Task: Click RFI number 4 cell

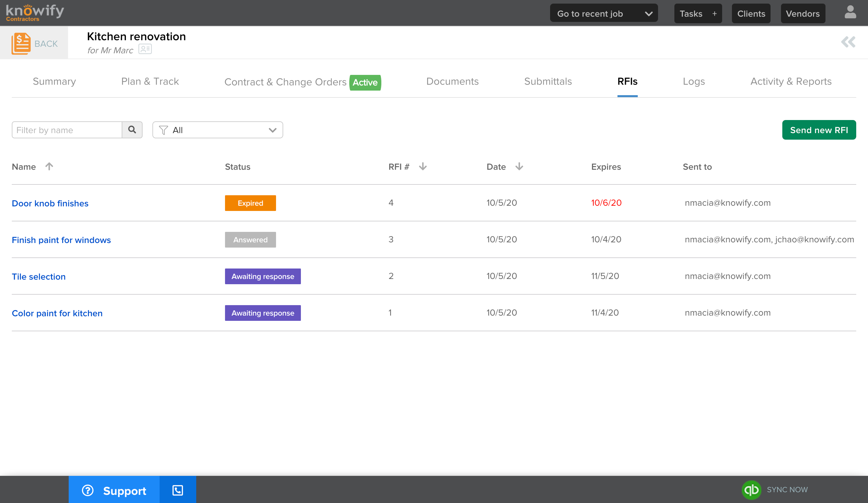Action: [x=391, y=202]
